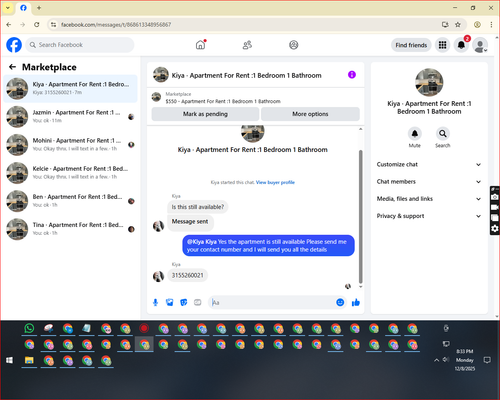Open the notifications bell with red badge

coord(461,45)
